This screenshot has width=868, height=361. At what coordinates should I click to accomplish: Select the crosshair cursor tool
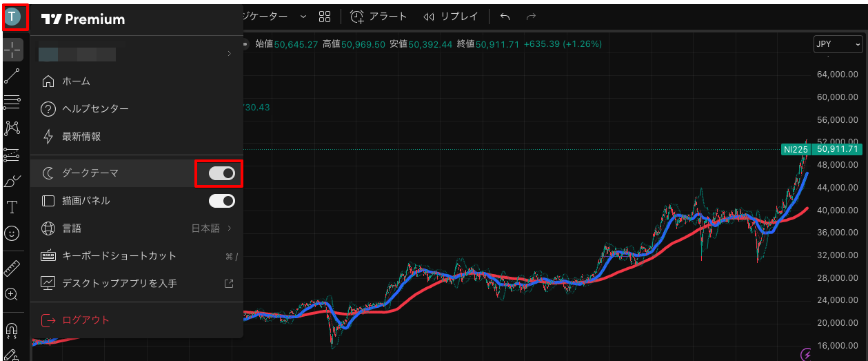(12, 50)
